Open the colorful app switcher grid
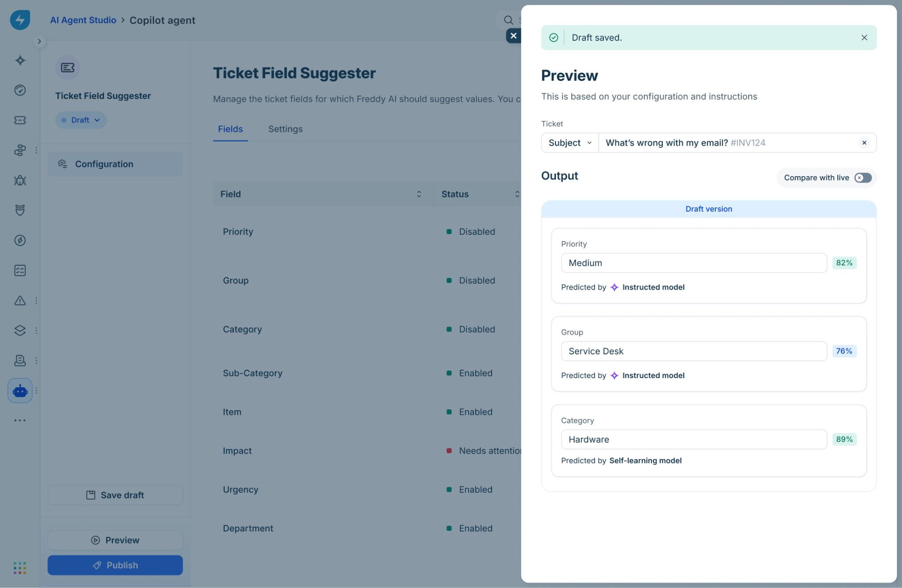Screen dimensions: 902x588 pyautogui.click(x=20, y=568)
